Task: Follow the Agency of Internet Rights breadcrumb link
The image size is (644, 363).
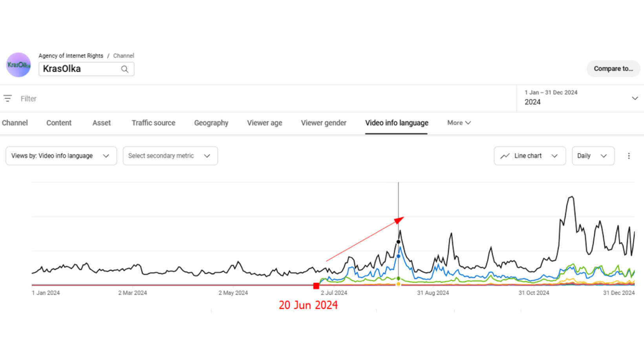Action: pyautogui.click(x=71, y=55)
